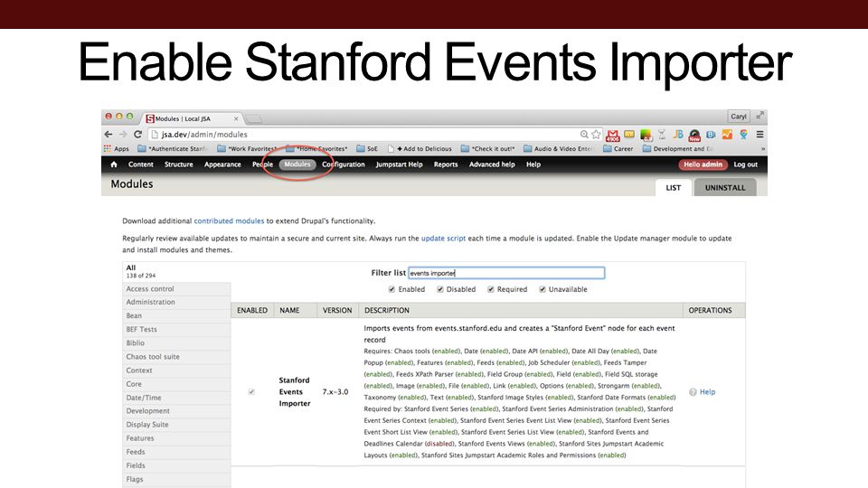Viewport: 868px width, 488px height.
Task: Open the SoE bookmark folder
Action: (x=367, y=149)
